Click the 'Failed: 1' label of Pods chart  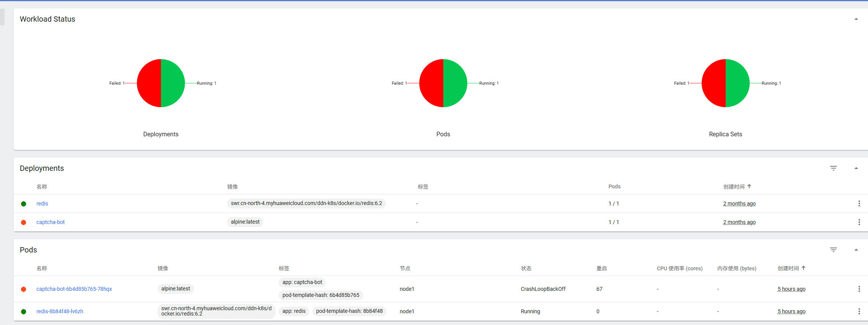point(399,83)
